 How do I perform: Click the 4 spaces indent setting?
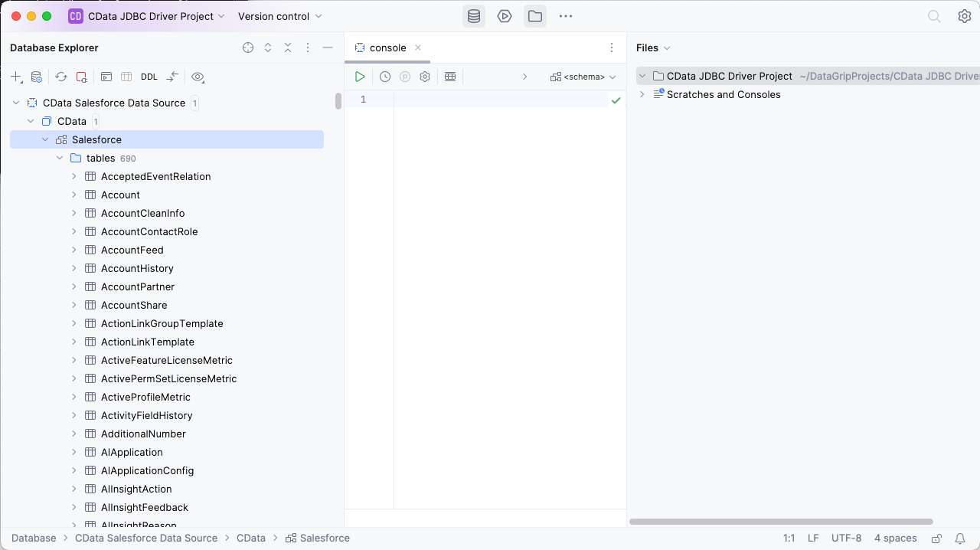pos(895,539)
